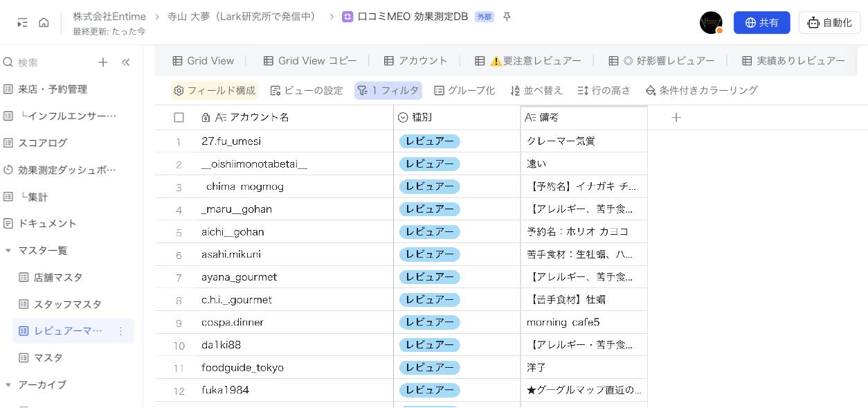Open the アカウント名 column header

[x=295, y=118]
